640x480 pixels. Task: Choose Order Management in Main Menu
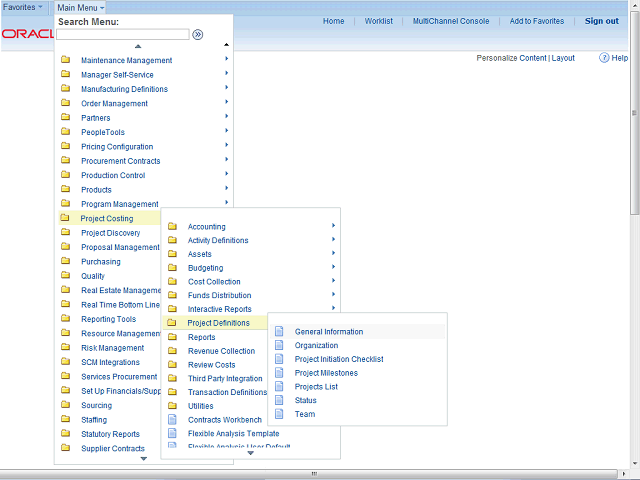click(114, 103)
